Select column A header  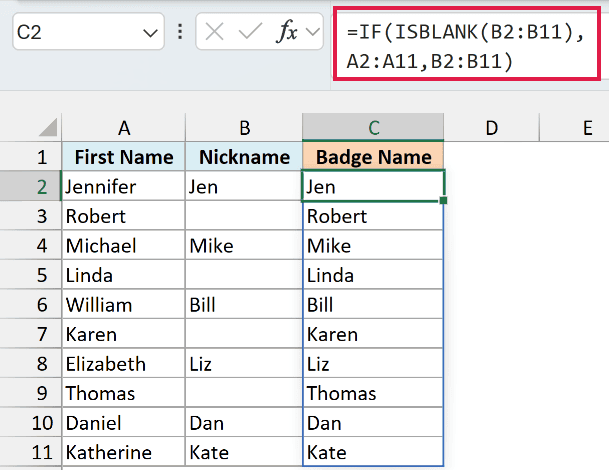[124, 128]
